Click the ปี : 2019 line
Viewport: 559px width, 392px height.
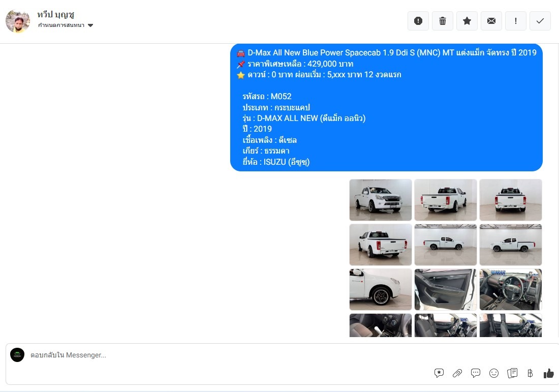257,129
